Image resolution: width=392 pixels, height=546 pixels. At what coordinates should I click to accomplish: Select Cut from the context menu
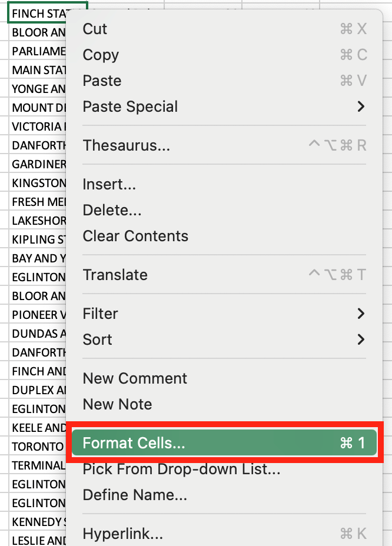(x=96, y=28)
